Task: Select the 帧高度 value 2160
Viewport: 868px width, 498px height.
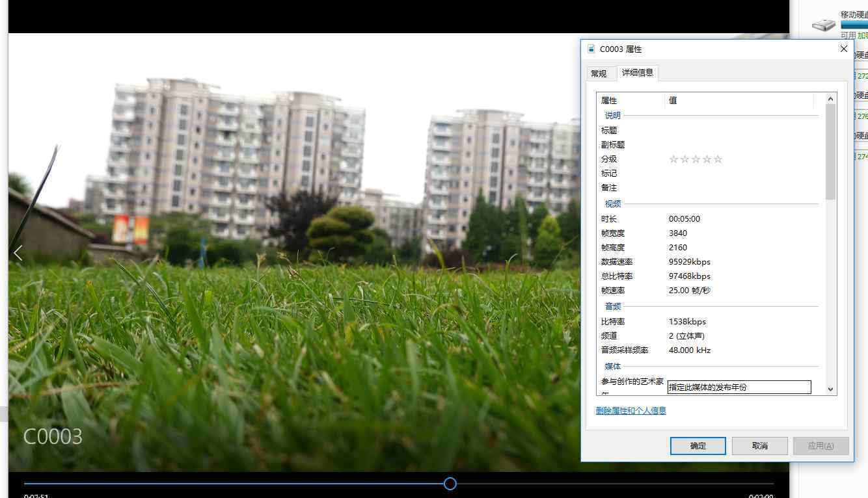Action: [x=678, y=248]
